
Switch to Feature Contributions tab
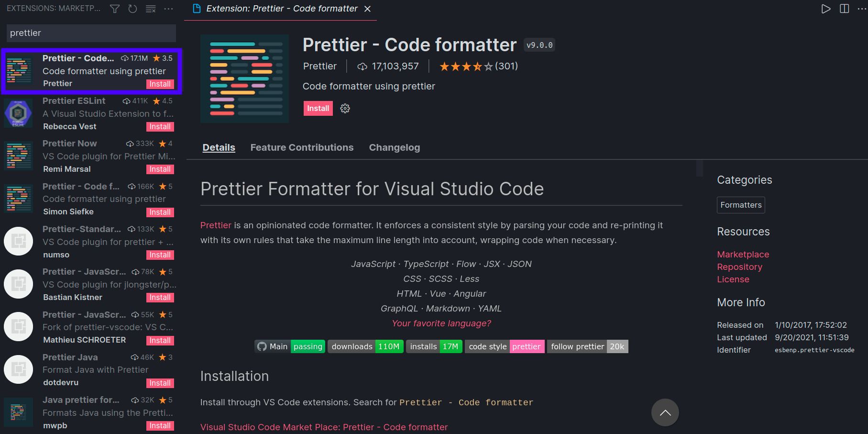(302, 147)
